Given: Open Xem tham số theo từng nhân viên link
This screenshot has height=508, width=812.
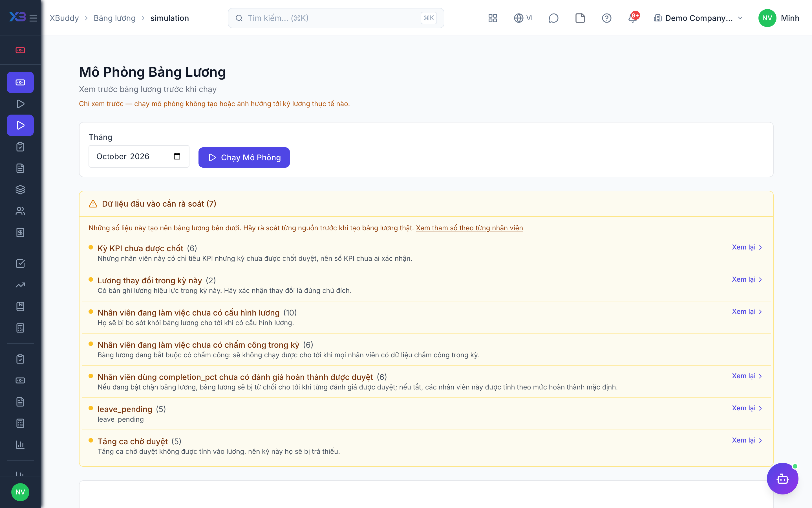Looking at the screenshot, I should point(469,228).
